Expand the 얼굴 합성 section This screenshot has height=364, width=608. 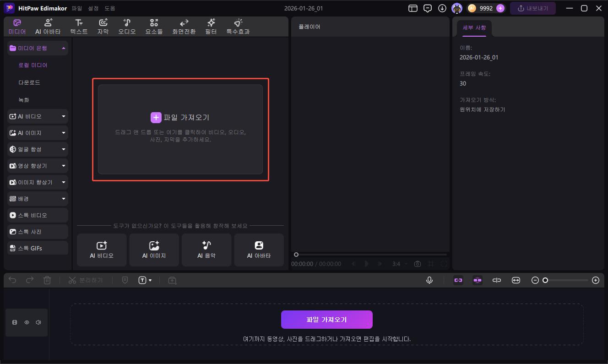(38, 149)
